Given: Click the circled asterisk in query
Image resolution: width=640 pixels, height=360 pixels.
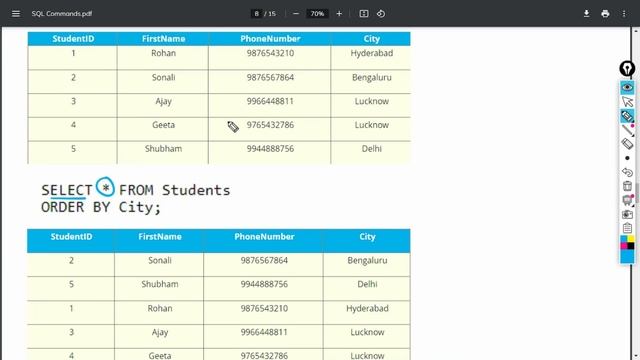Looking at the screenshot, I should click(105, 187).
